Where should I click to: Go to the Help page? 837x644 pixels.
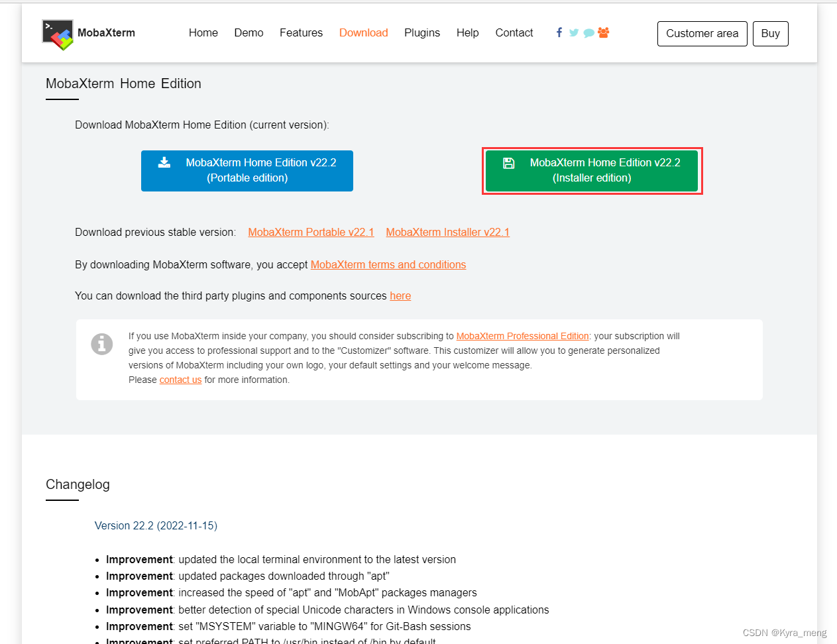[x=467, y=32]
